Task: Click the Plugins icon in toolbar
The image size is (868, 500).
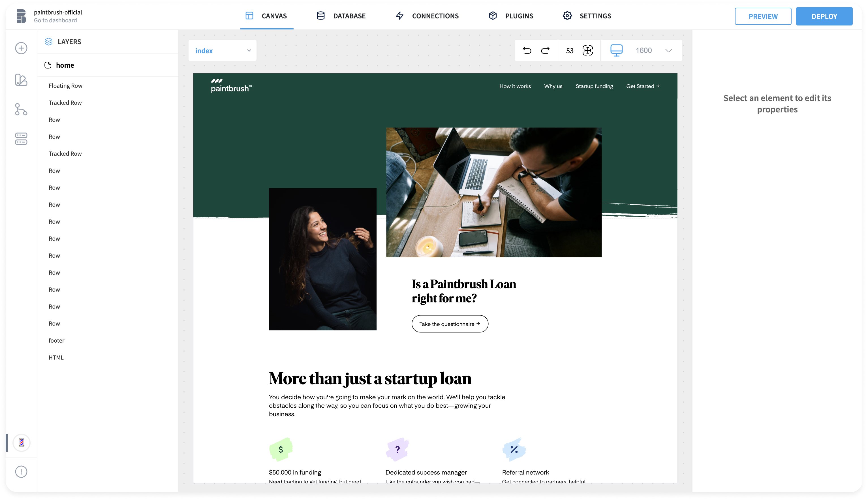Action: [492, 16]
